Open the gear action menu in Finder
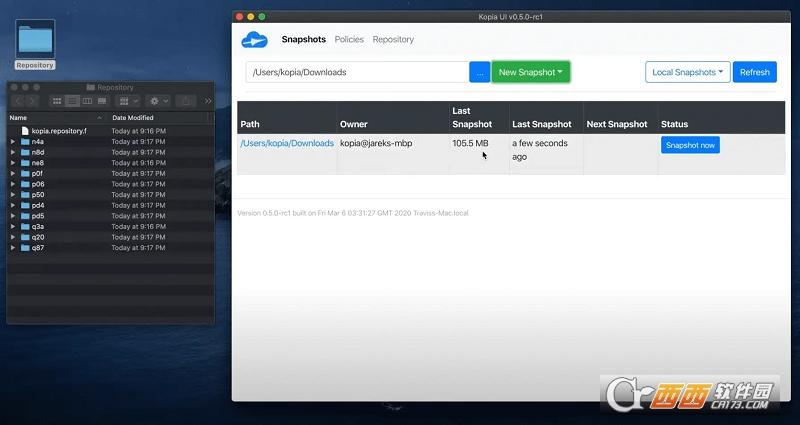Image resolution: width=800 pixels, height=425 pixels. [x=158, y=101]
